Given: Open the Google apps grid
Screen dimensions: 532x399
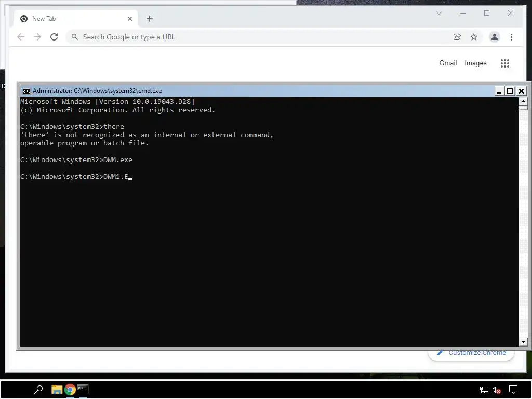Looking at the screenshot, I should point(505,63).
